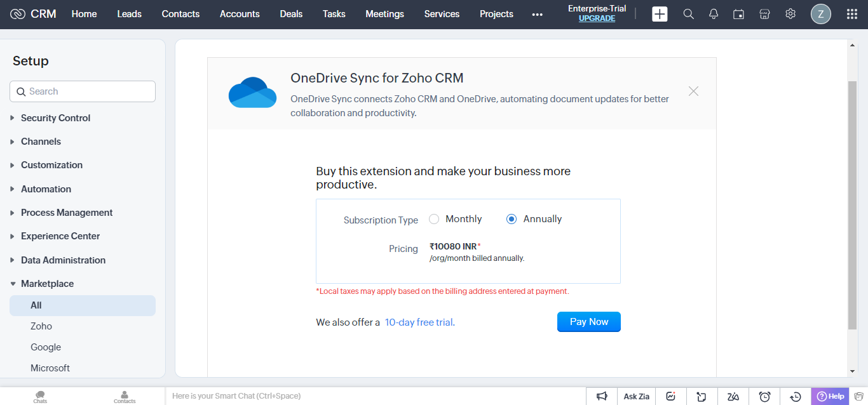This screenshot has height=405, width=868.
Task: Open the Contacts module tab in the top bar
Action: 180,14
